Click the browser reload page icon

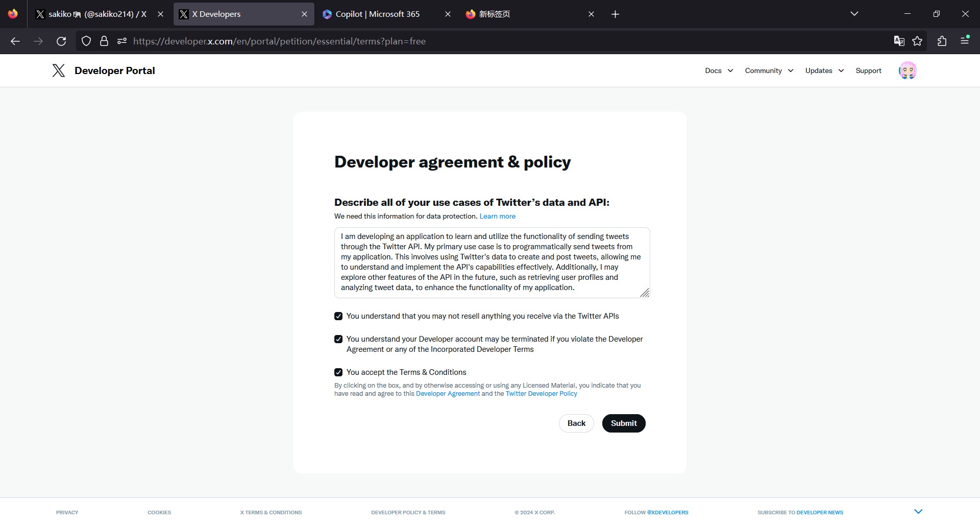[x=61, y=41]
